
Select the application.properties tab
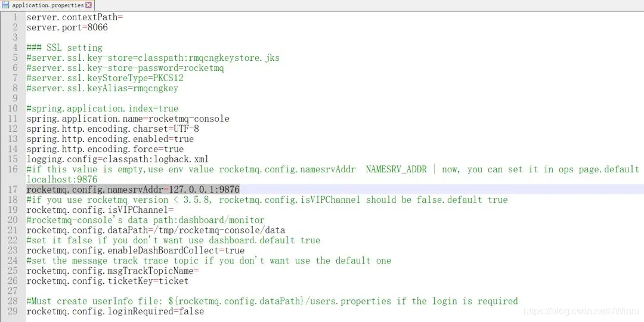pos(47,5)
